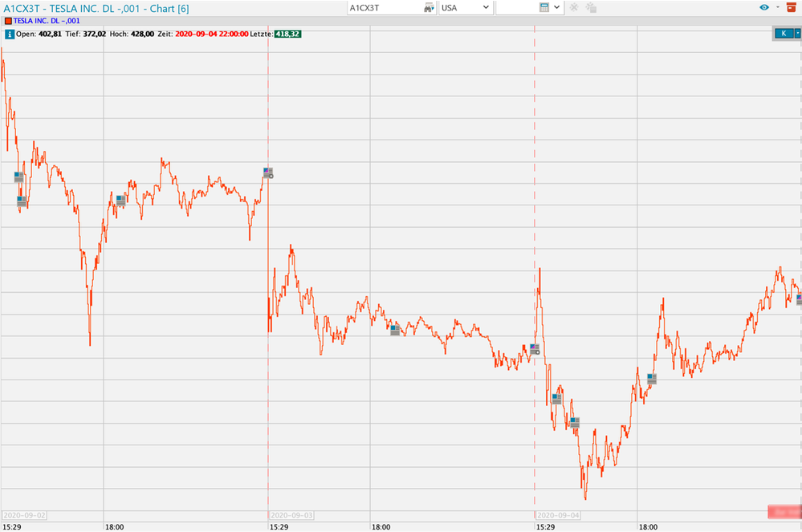This screenshot has height=532, width=802.
Task: Click the news marker at chart's right edge
Action: (x=799, y=298)
